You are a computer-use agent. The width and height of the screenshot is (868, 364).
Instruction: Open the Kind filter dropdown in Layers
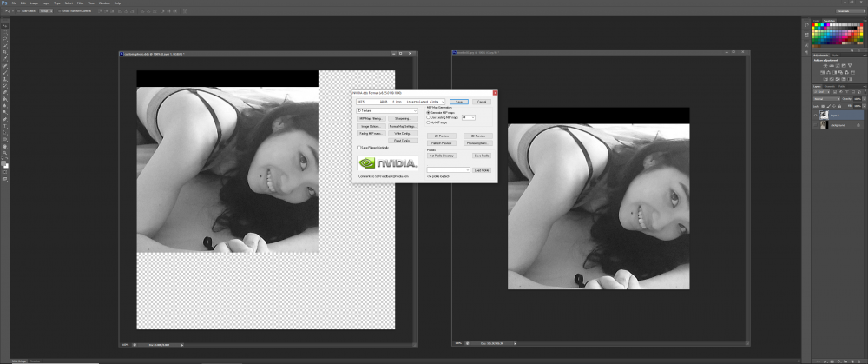(x=821, y=92)
